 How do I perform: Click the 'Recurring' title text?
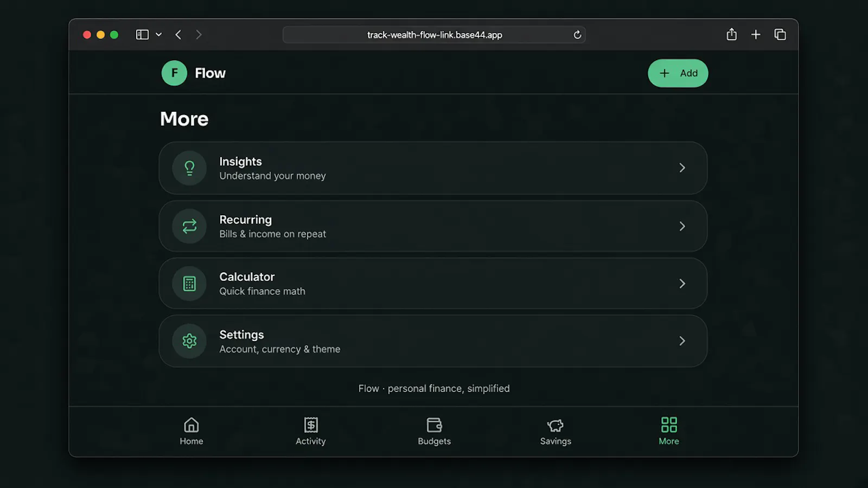(245, 220)
